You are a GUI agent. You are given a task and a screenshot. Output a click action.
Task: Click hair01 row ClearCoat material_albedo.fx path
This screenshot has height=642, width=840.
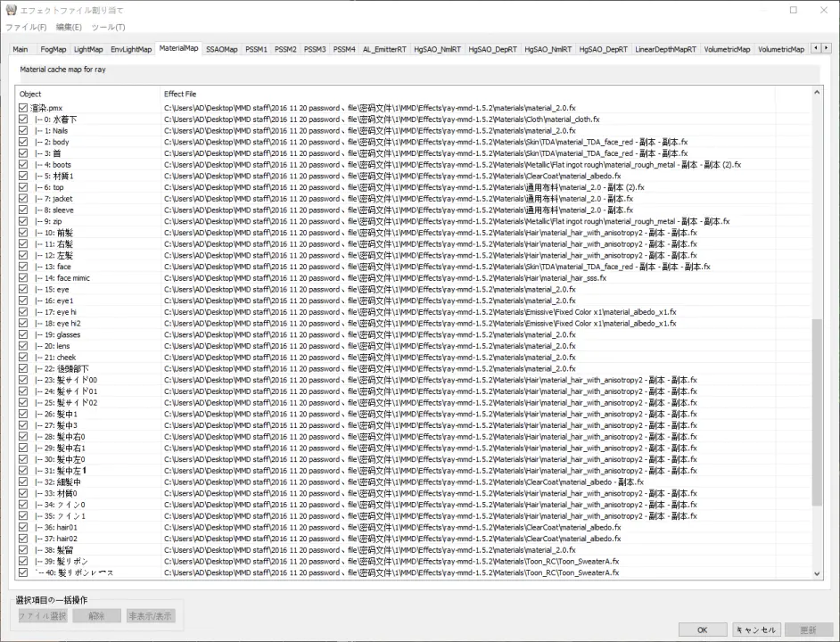tap(392, 527)
